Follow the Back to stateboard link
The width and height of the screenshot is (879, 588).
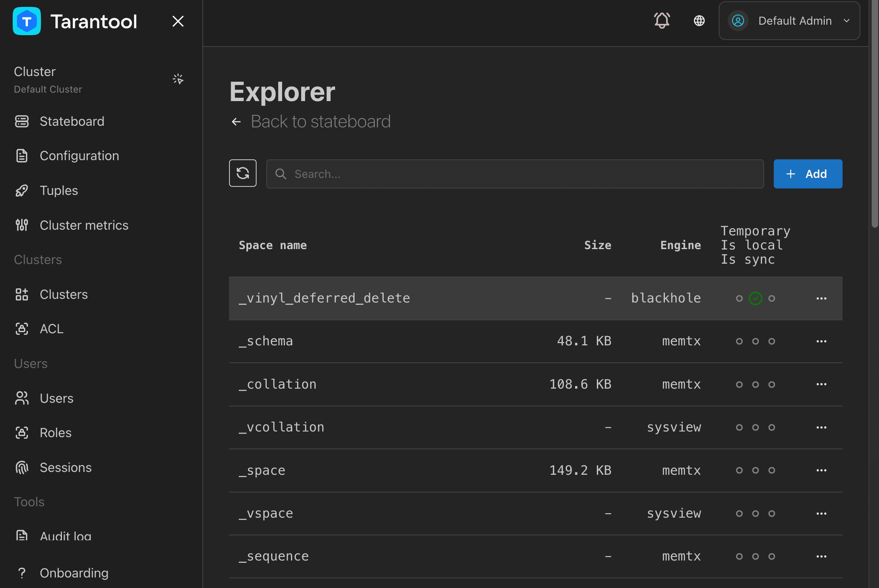coord(321,122)
